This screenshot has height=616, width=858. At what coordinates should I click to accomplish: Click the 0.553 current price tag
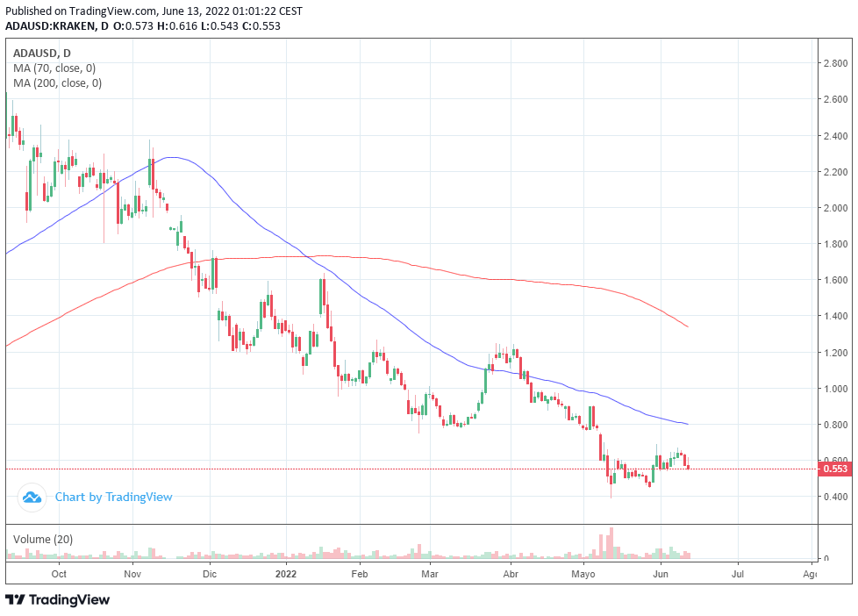pos(834,469)
